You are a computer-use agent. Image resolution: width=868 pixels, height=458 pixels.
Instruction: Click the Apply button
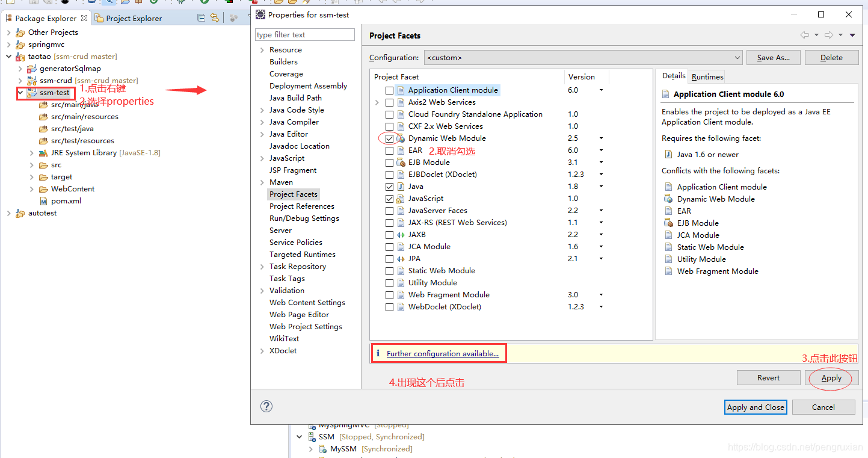pos(831,378)
